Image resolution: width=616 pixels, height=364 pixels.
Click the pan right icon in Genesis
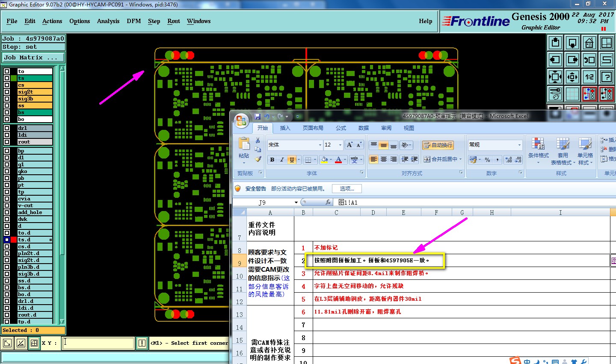572,60
